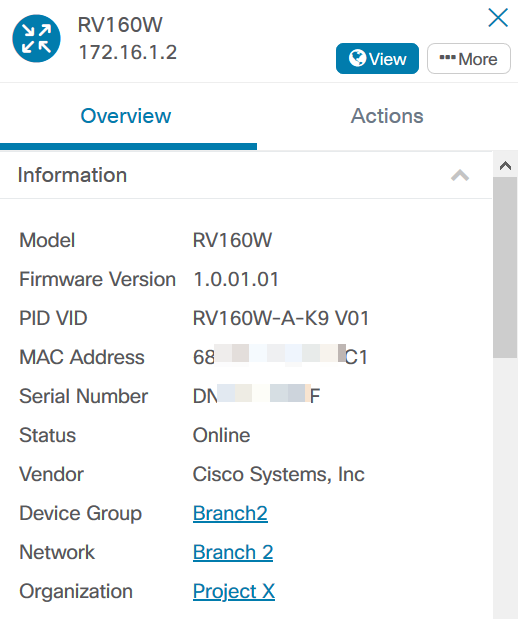This screenshot has height=619, width=518.
Task: Click the scrollbar up arrow
Action: [x=505, y=165]
